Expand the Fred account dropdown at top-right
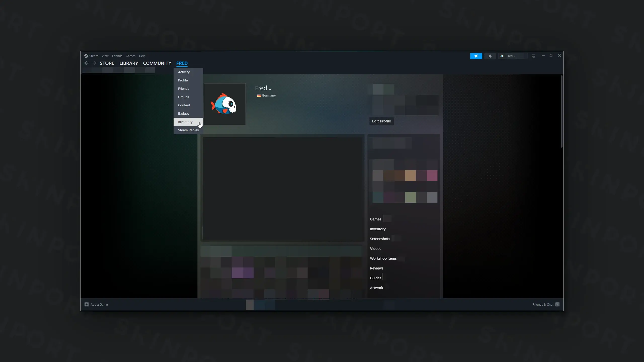The image size is (644, 362). [511, 56]
